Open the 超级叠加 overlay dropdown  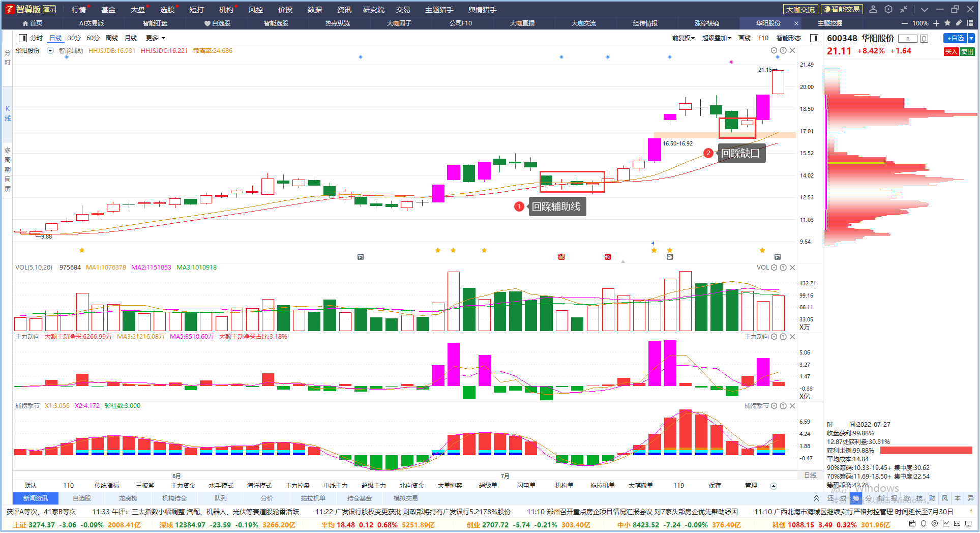[x=717, y=38]
